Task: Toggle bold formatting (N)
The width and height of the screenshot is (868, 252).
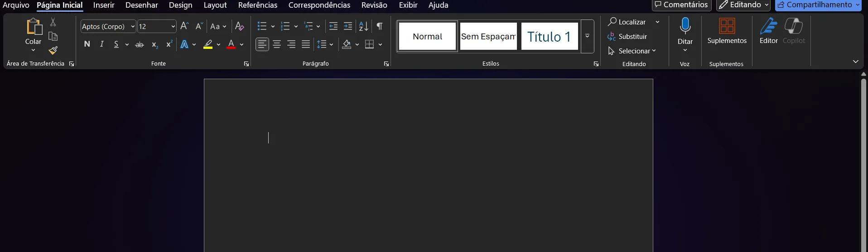Action: 87,44
